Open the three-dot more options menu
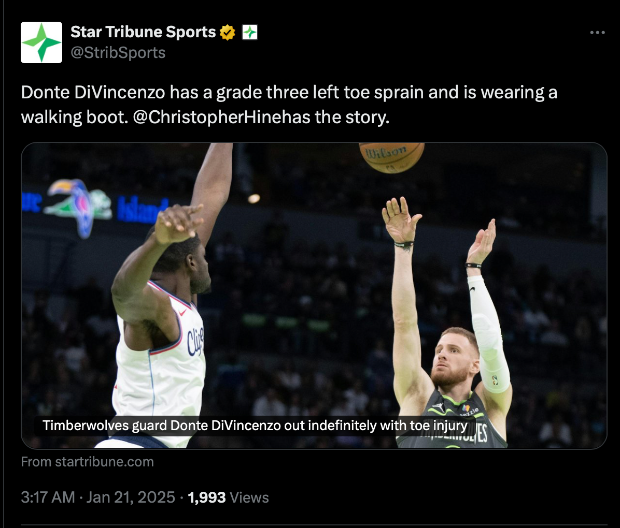Screen dimensions: 620x528 coord(597,32)
